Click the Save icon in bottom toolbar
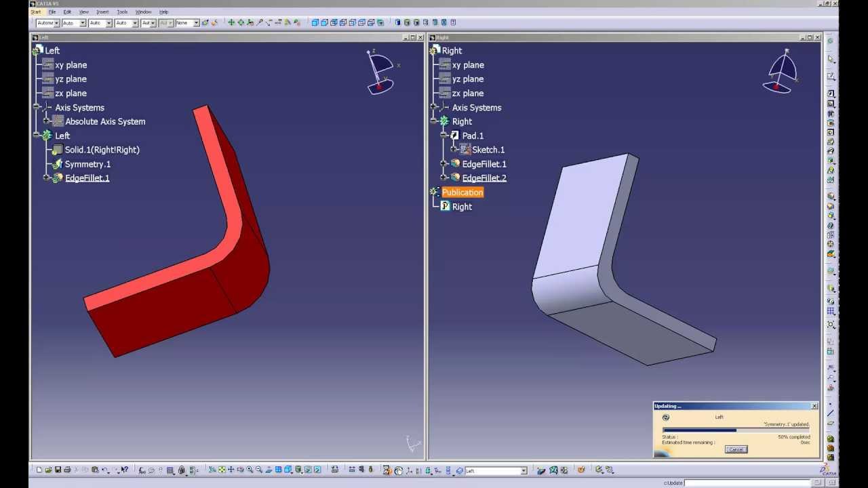This screenshot has height=488, width=868. [58, 470]
